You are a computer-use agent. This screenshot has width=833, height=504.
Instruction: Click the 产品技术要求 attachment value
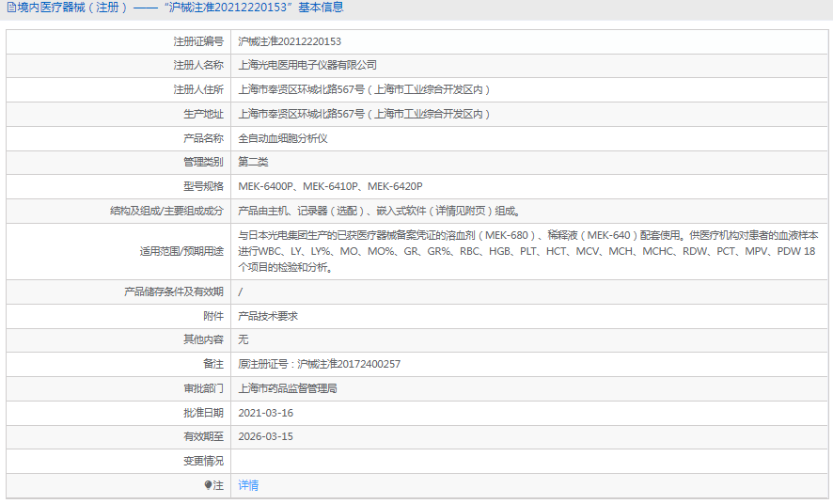[x=268, y=316]
